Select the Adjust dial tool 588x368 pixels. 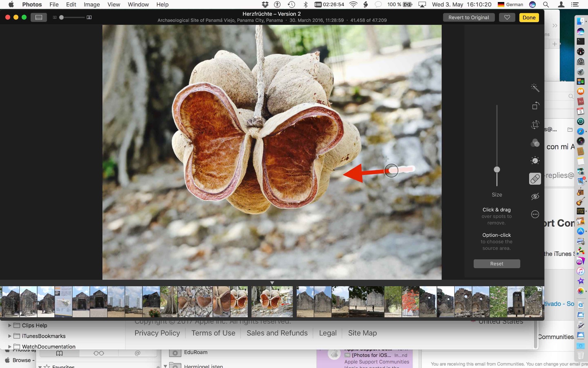535,160
